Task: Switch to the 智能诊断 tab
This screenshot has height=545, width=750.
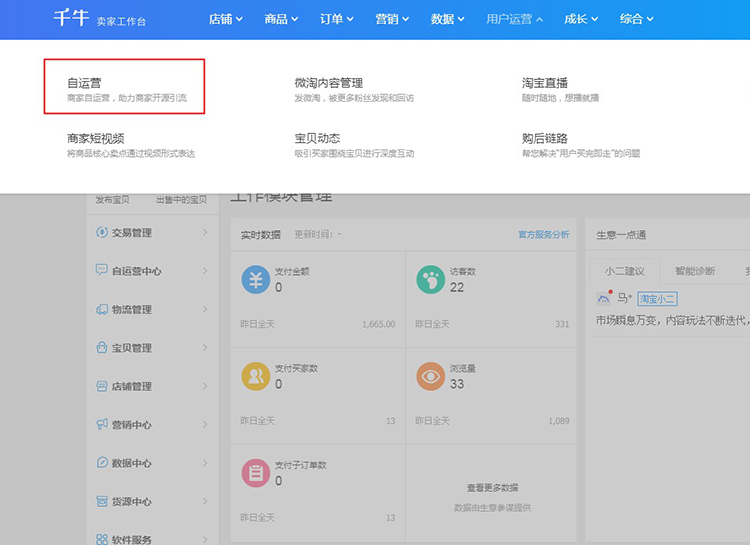Action: tap(695, 271)
